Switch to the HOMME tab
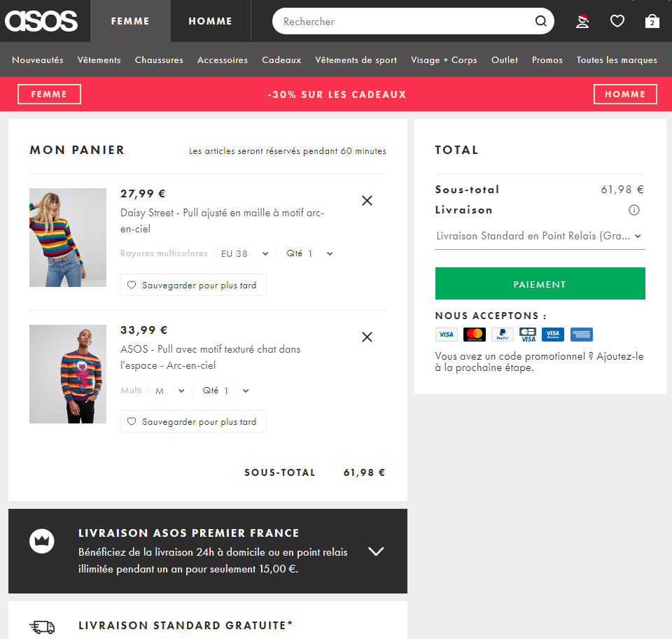Screen dimensions: 672x639 click(210, 21)
